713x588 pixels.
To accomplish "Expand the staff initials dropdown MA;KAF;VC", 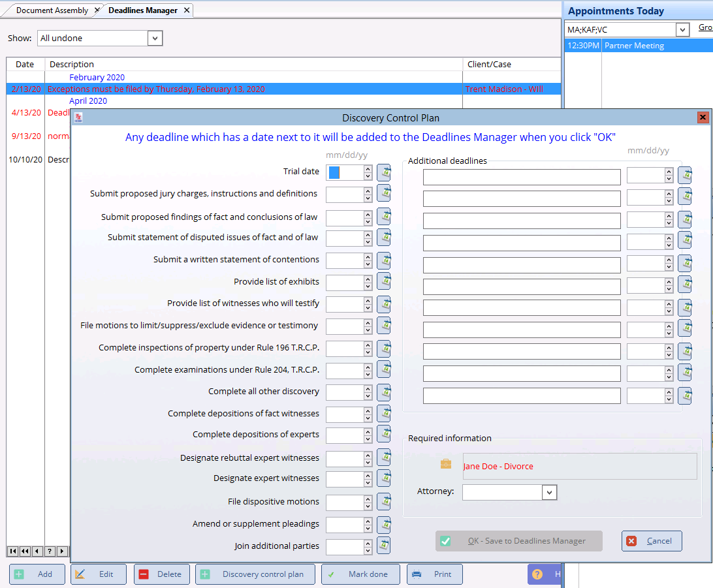I will (682, 30).
